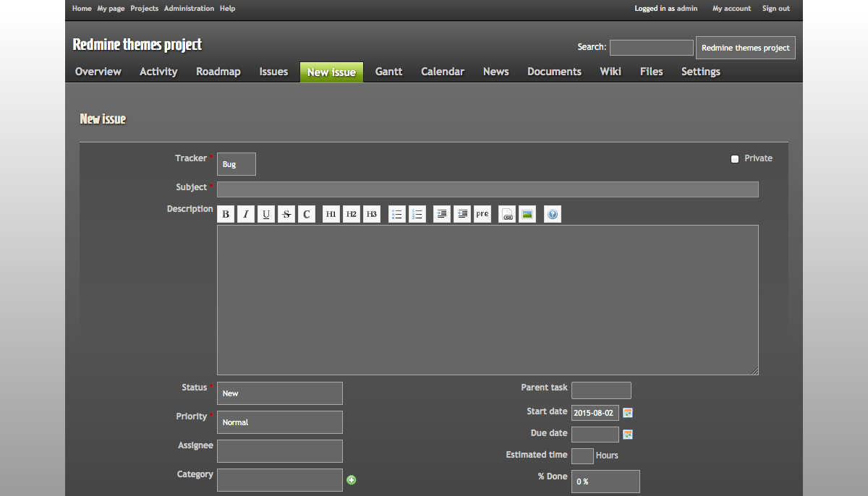Focus the Start date field
The height and width of the screenshot is (496, 868).
pos(595,413)
